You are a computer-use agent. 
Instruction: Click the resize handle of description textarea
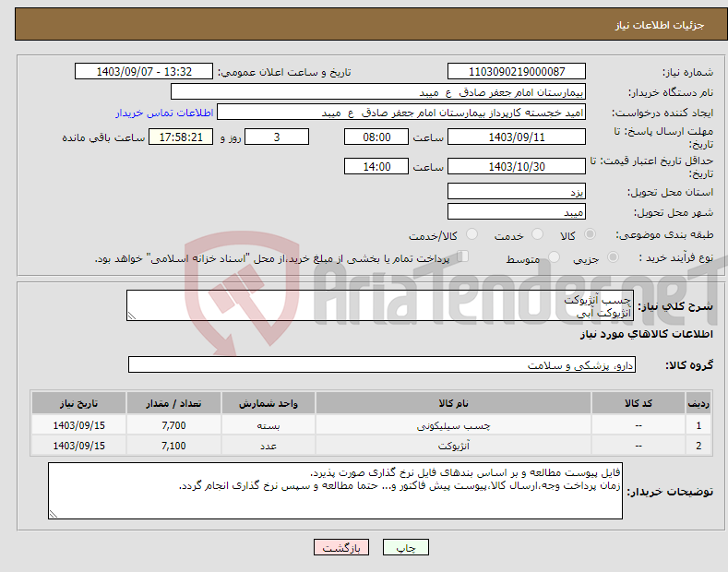[x=132, y=316]
